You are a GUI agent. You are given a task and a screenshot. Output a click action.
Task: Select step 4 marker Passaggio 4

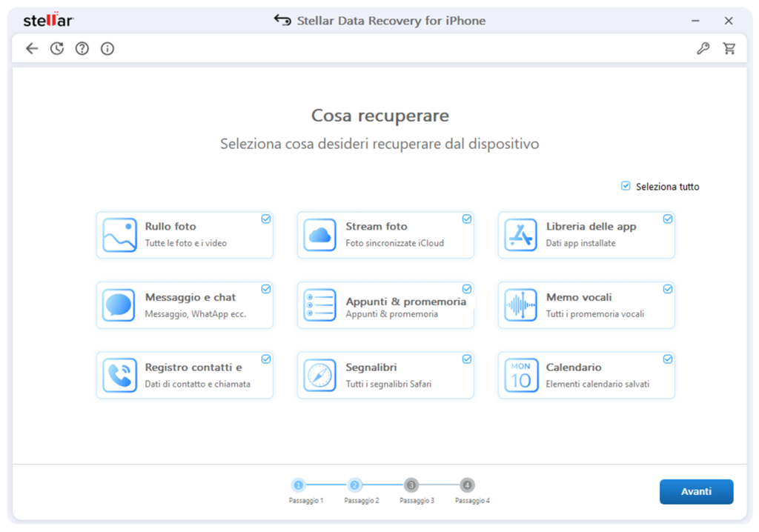(467, 485)
